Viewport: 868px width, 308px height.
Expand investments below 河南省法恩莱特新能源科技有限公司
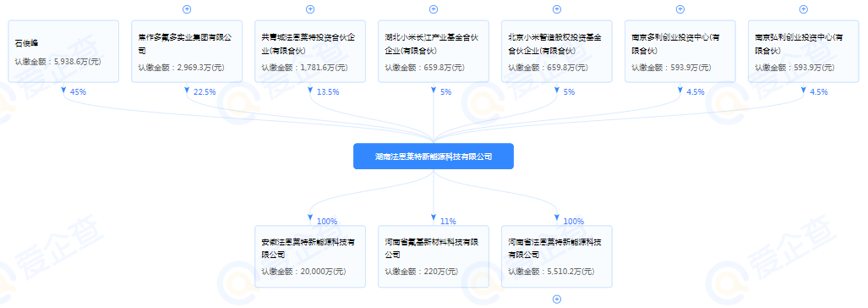pyautogui.click(x=557, y=300)
